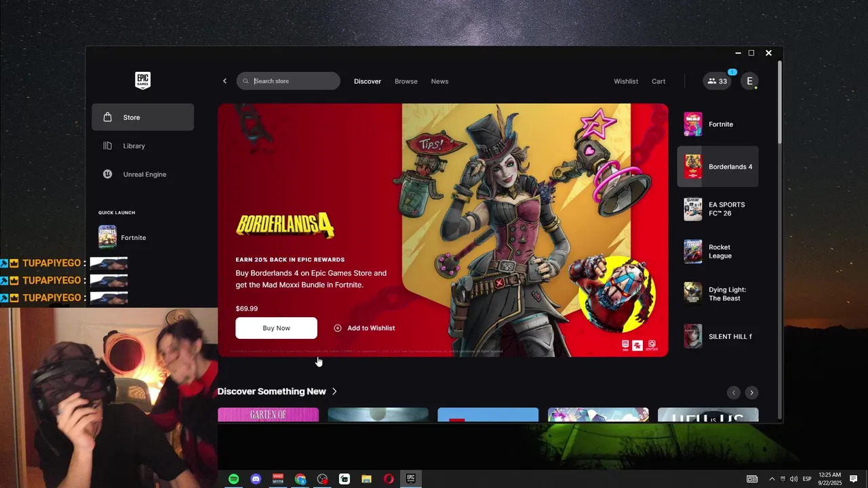Click the QUICK LAUNCH heading
868x488 pixels.
point(117,213)
